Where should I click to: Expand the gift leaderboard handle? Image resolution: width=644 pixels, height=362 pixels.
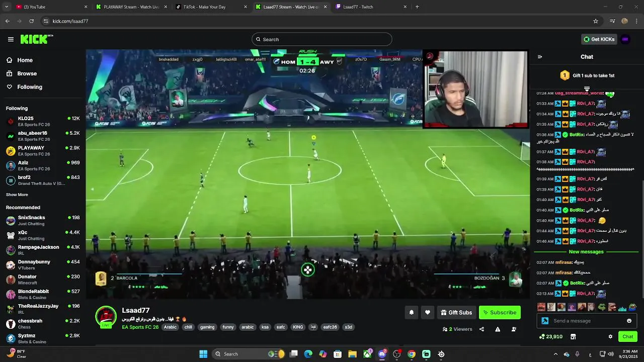tap(587, 89)
